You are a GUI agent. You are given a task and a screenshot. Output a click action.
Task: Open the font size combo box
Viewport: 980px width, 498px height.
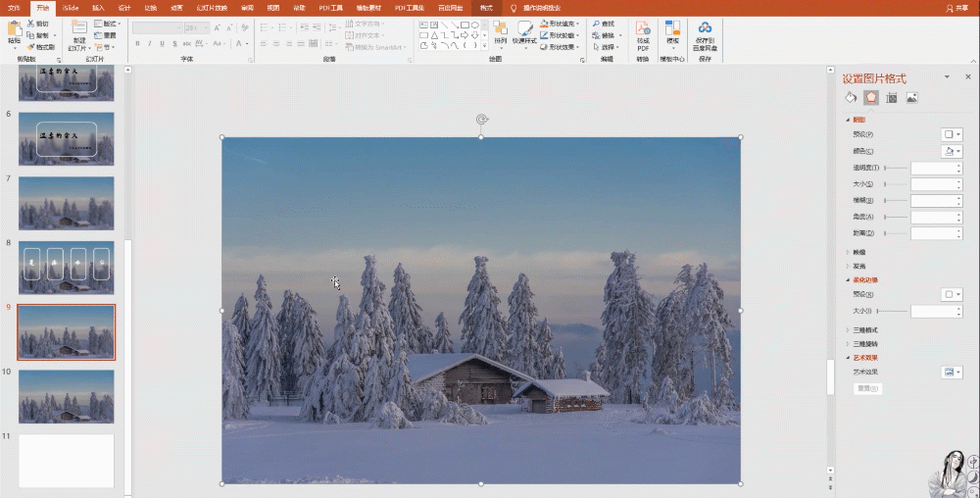pyautogui.click(x=197, y=28)
